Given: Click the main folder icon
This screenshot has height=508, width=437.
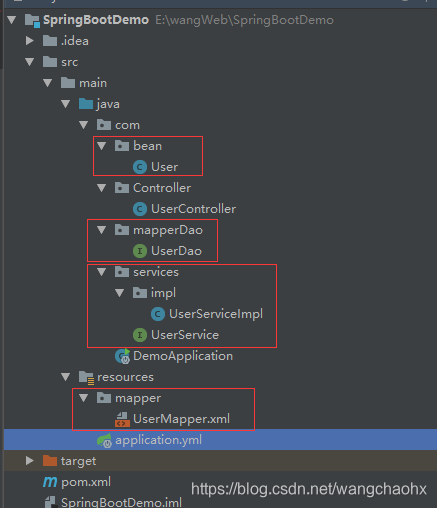Looking at the screenshot, I should click(68, 83).
